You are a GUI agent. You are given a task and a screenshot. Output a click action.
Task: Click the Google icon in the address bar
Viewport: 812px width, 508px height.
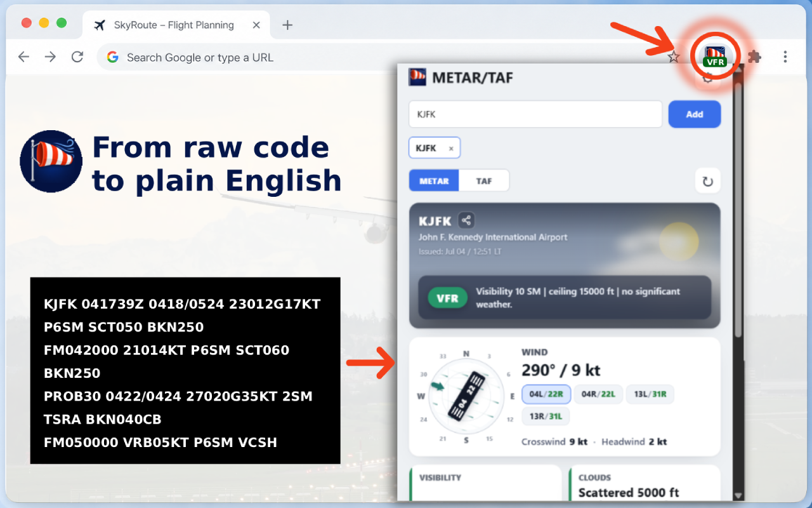pos(113,57)
